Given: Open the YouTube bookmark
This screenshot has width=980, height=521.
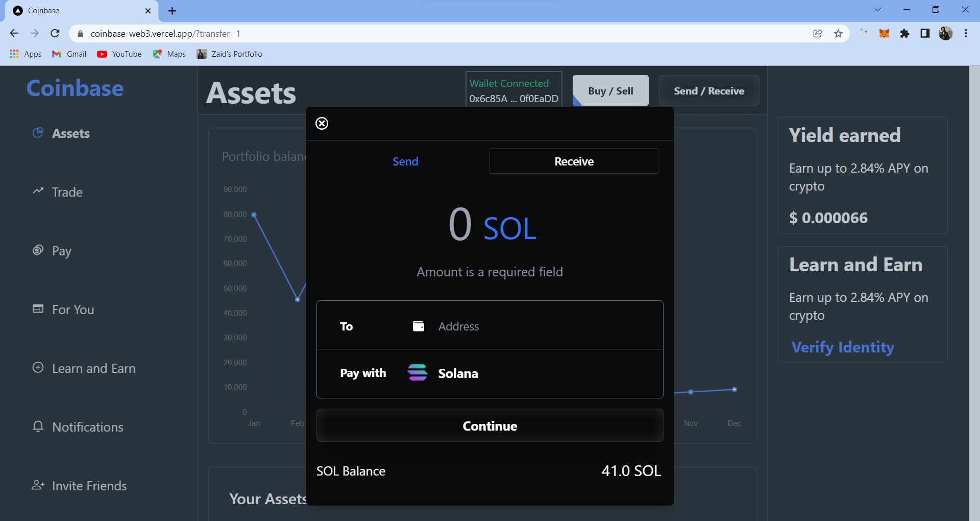Looking at the screenshot, I should 119,54.
